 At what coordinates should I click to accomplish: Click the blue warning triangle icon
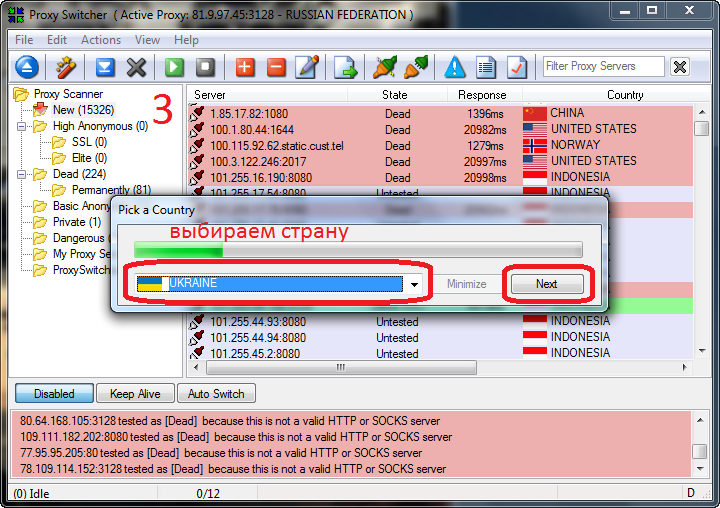point(455,68)
